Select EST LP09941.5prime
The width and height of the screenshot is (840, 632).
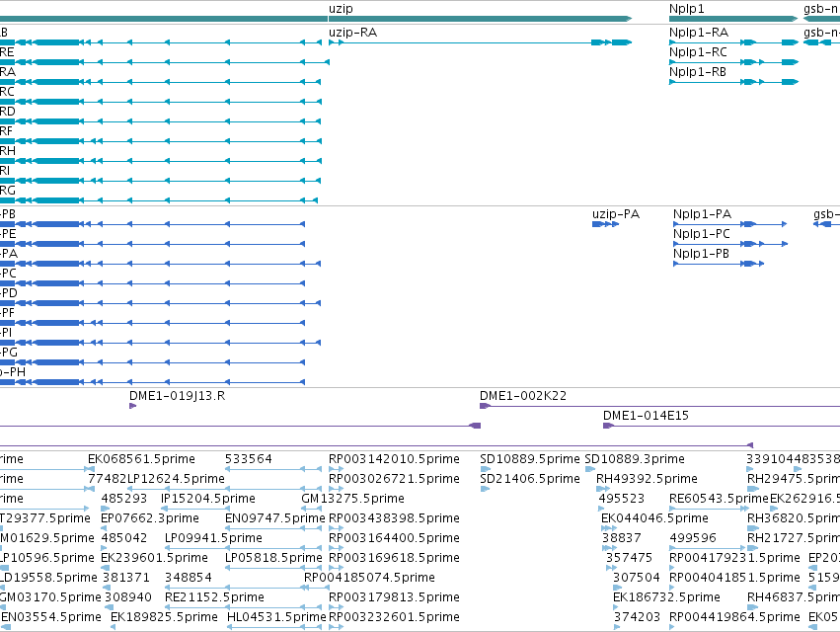coord(213,539)
